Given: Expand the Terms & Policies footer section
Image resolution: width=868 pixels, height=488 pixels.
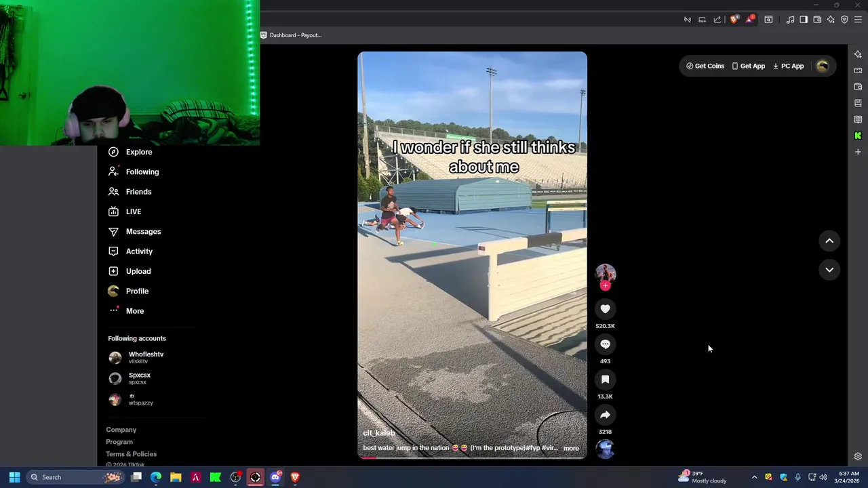Looking at the screenshot, I should [x=131, y=454].
